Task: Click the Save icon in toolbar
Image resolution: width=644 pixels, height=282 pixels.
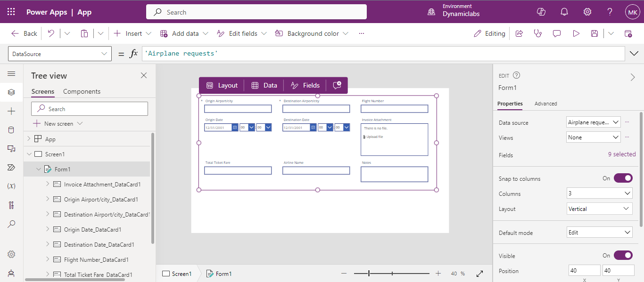Action: coord(594,33)
